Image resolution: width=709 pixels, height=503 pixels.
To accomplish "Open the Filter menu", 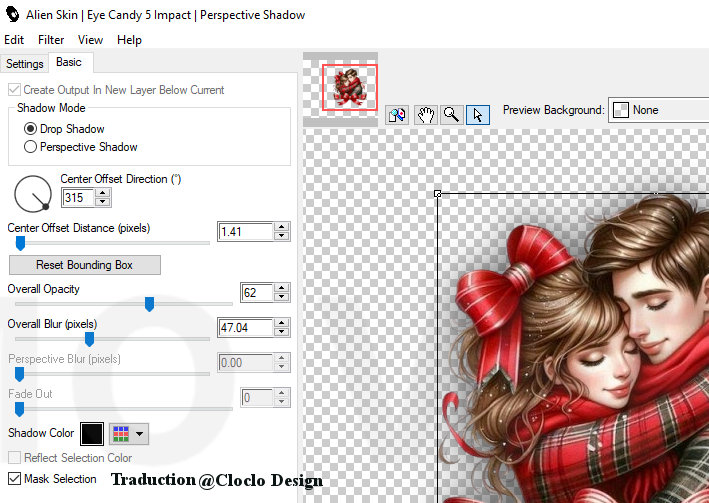I will pos(51,40).
